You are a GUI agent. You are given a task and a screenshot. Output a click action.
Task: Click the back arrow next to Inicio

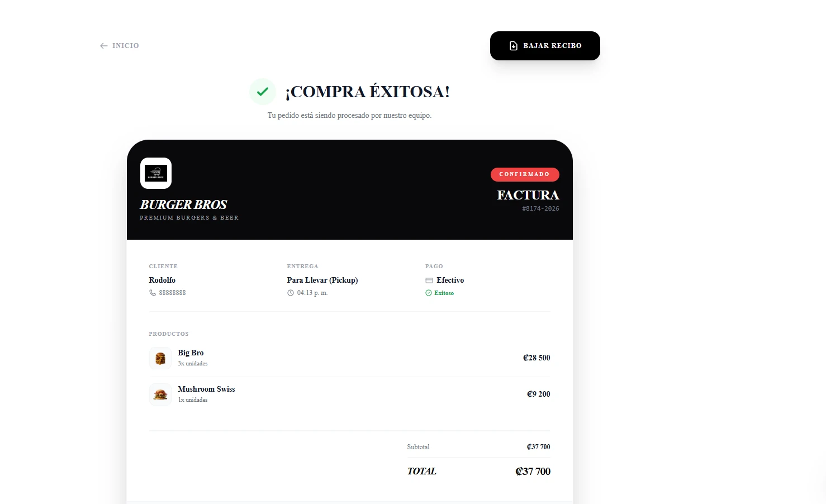coord(103,46)
